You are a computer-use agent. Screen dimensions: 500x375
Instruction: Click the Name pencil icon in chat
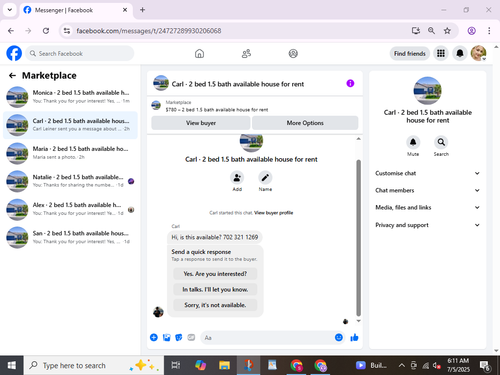pyautogui.click(x=265, y=178)
